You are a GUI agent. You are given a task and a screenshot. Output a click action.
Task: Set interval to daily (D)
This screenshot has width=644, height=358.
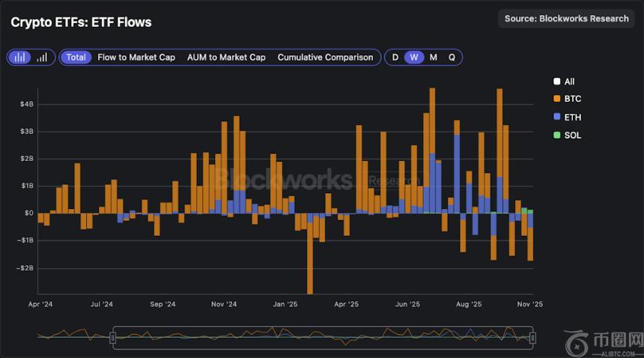pos(395,57)
